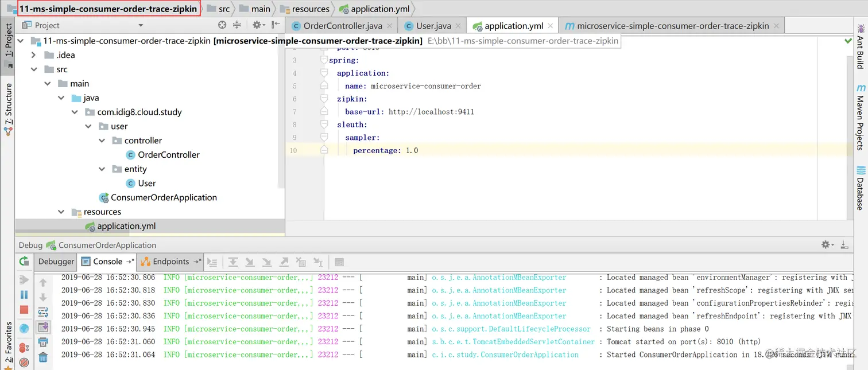Click the Step Into icon

250,262
